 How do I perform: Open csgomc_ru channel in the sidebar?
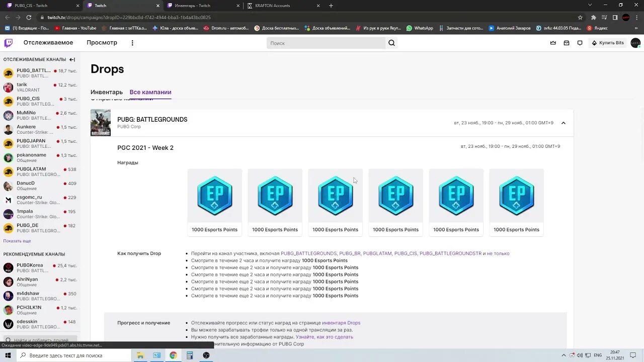(40, 200)
